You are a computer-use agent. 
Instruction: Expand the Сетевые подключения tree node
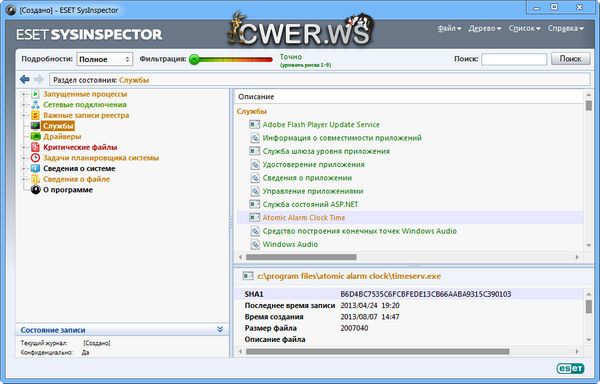(x=24, y=105)
